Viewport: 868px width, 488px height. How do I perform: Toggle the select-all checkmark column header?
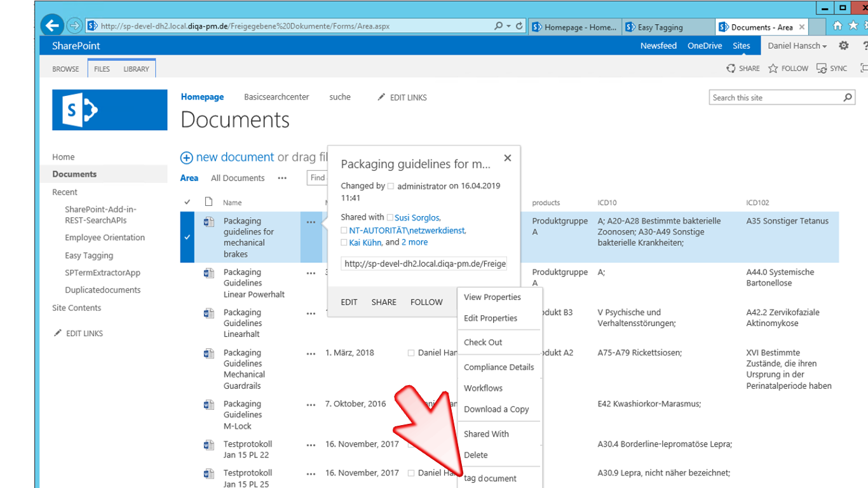coord(187,202)
